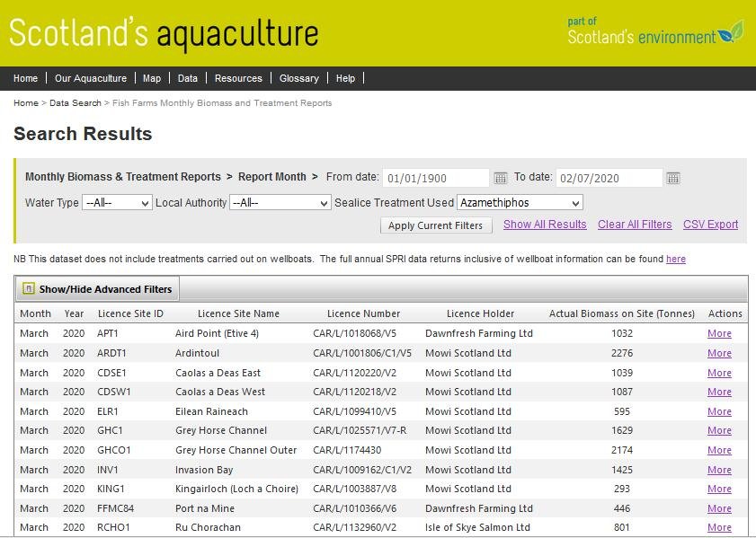Sort by Actual Biomass on Site column header

pos(621,313)
